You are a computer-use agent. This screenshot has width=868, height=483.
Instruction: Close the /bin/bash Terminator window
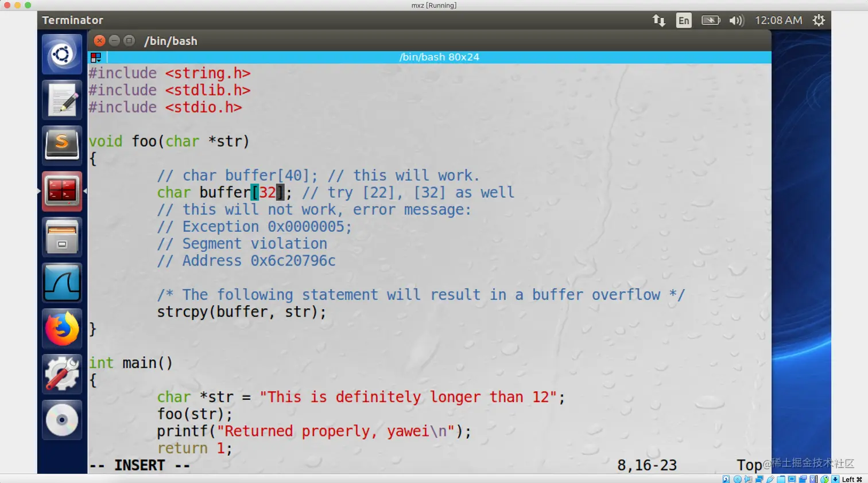(x=99, y=41)
